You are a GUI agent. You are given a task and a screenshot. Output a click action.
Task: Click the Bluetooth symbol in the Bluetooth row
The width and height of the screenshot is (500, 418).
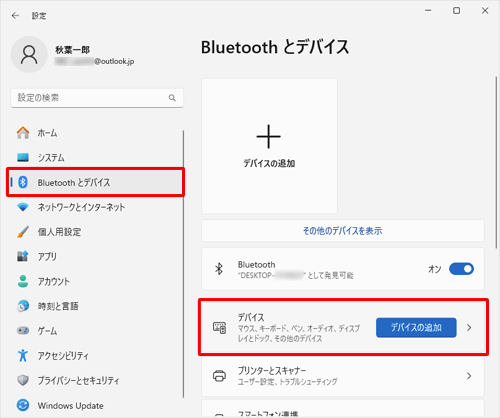[219, 269]
